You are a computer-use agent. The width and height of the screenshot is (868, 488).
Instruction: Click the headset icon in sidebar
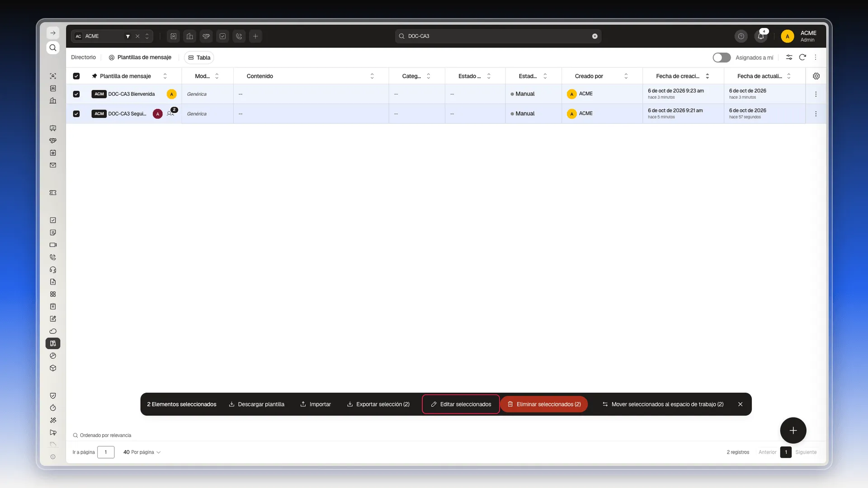(x=53, y=270)
